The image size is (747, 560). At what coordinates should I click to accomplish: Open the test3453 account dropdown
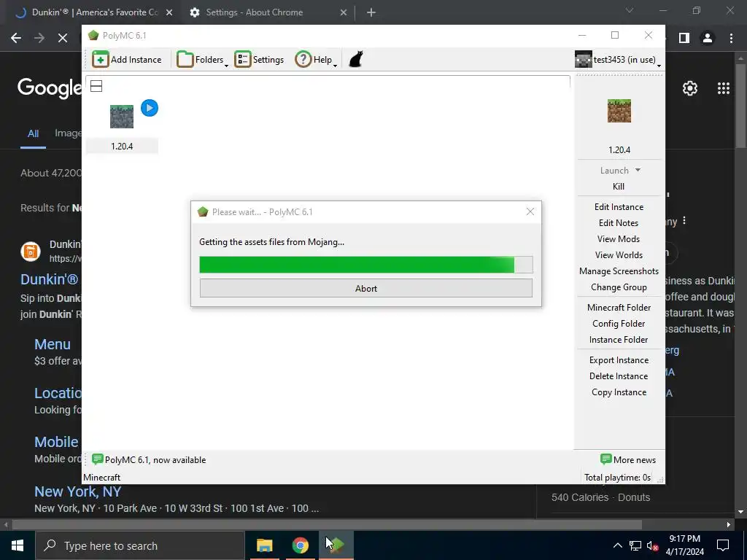(x=618, y=60)
